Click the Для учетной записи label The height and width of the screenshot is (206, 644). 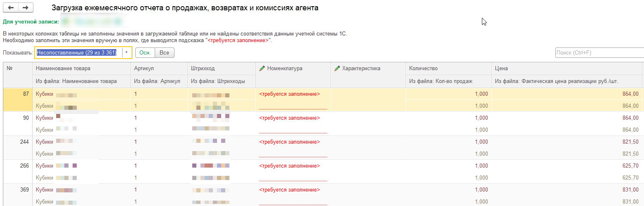coord(31,21)
